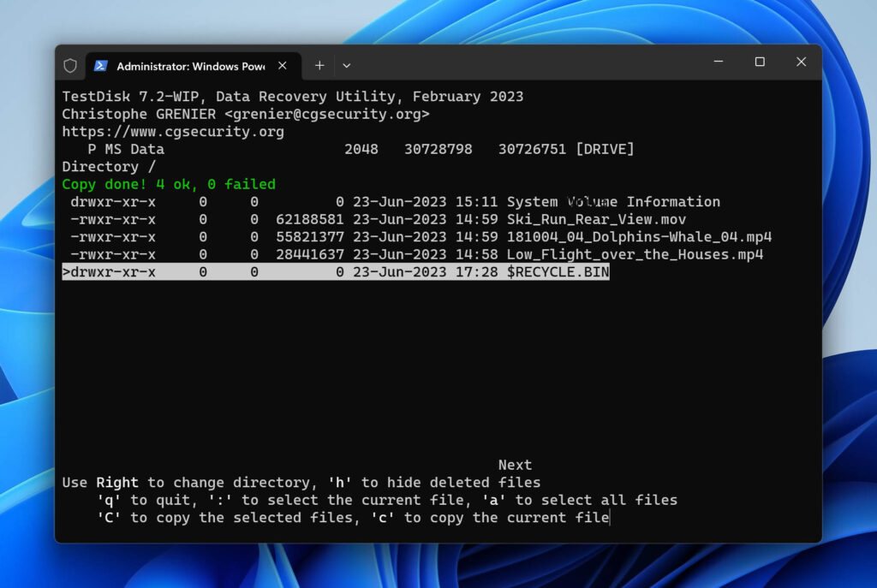Close the Administrator PowerShell tab
Image resolution: width=877 pixels, height=588 pixels.
tap(283, 64)
